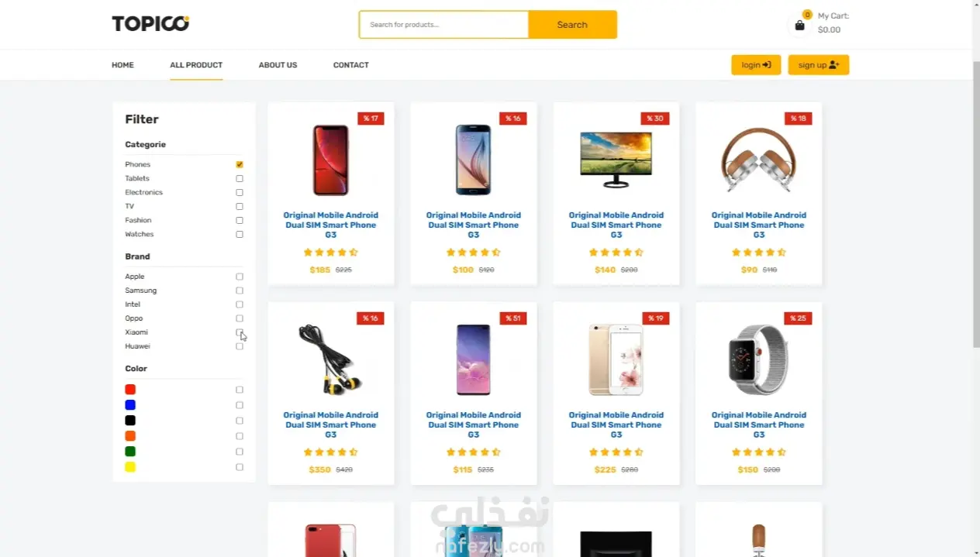Click the sign up user-plus icon
980x557 pixels.
pyautogui.click(x=834, y=65)
